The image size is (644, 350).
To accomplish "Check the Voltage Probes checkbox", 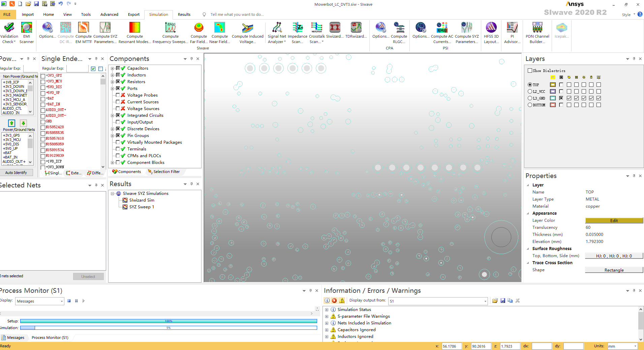I will coord(118,95).
